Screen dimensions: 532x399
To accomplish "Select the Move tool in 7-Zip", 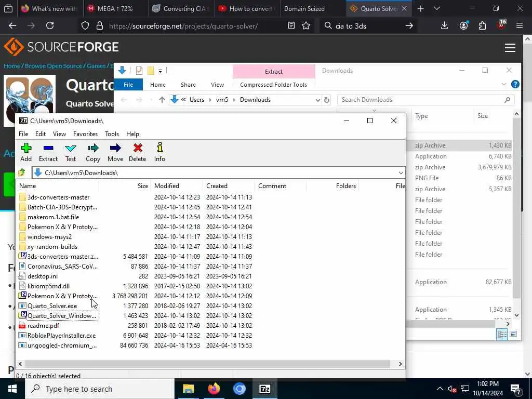I will [x=115, y=152].
